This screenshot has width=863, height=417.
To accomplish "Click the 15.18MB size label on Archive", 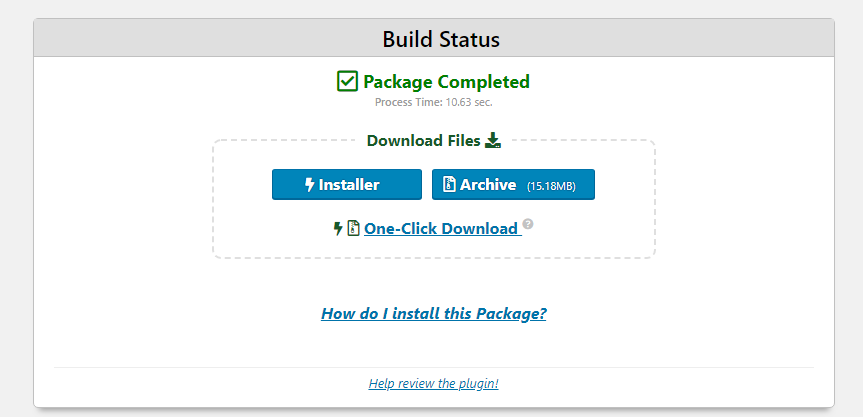I will (551, 186).
